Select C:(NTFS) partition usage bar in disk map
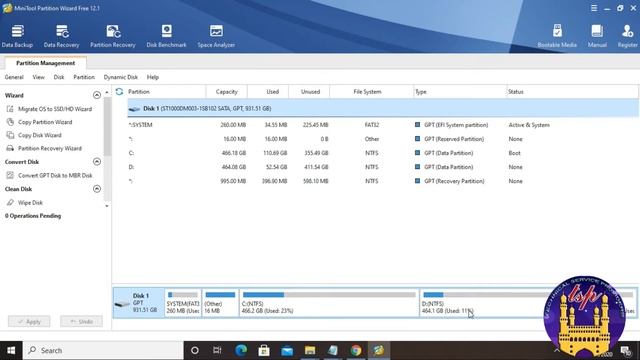This screenshot has height=360, width=640. [x=329, y=295]
